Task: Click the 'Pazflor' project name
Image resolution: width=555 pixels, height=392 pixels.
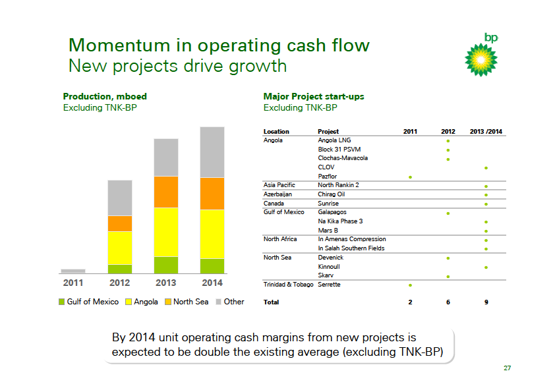Action: point(328,176)
